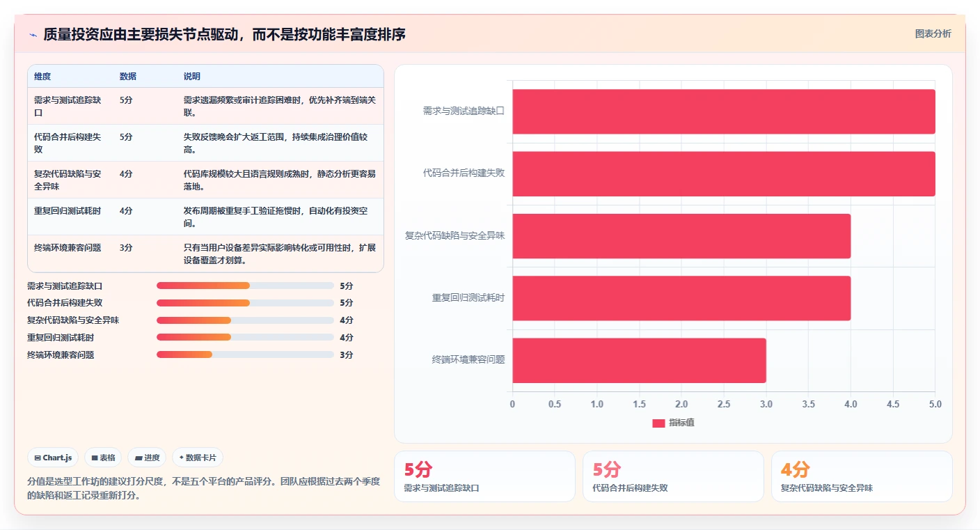This screenshot has height=530, width=980.
Task: Click the 代码合并后构建失败 progress bar
Action: click(245, 303)
